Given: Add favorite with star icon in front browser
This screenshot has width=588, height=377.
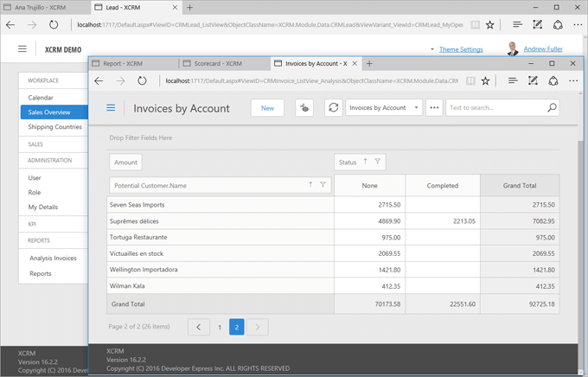Looking at the screenshot, I should (x=485, y=80).
